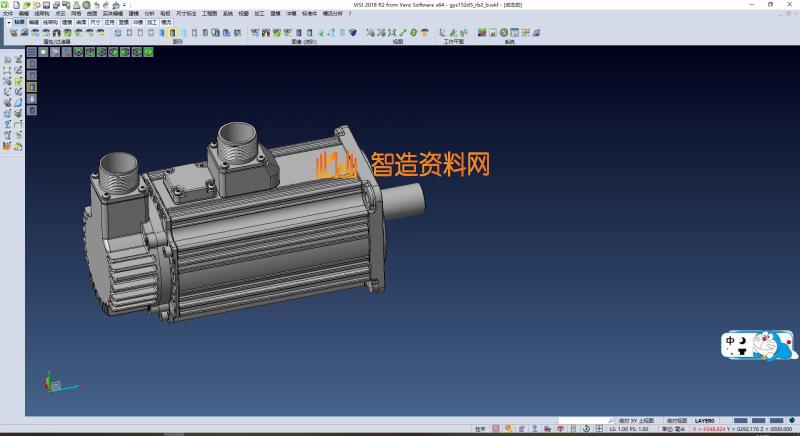Switch to the 加工 ribbon tab

(152, 22)
